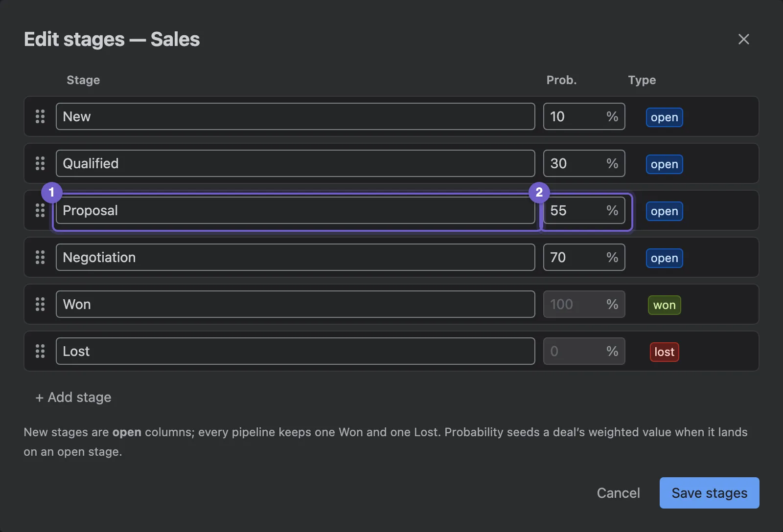The height and width of the screenshot is (532, 783).
Task: Click the 30% probability field for Qualified
Action: [584, 163]
